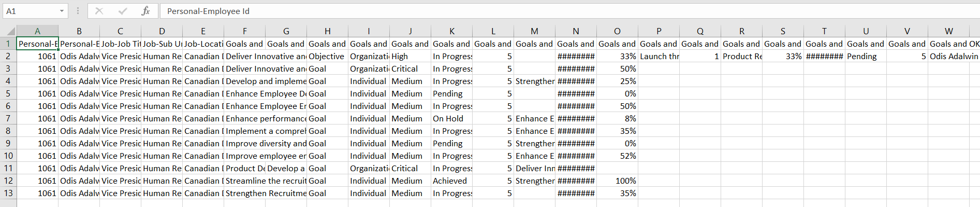This screenshot has width=980, height=207.
Task: Click cell U2 containing Pending
Action: click(866, 56)
